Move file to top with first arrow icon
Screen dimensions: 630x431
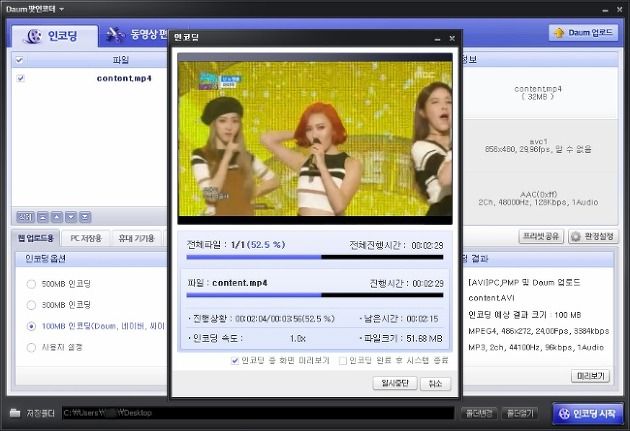pos(43,217)
